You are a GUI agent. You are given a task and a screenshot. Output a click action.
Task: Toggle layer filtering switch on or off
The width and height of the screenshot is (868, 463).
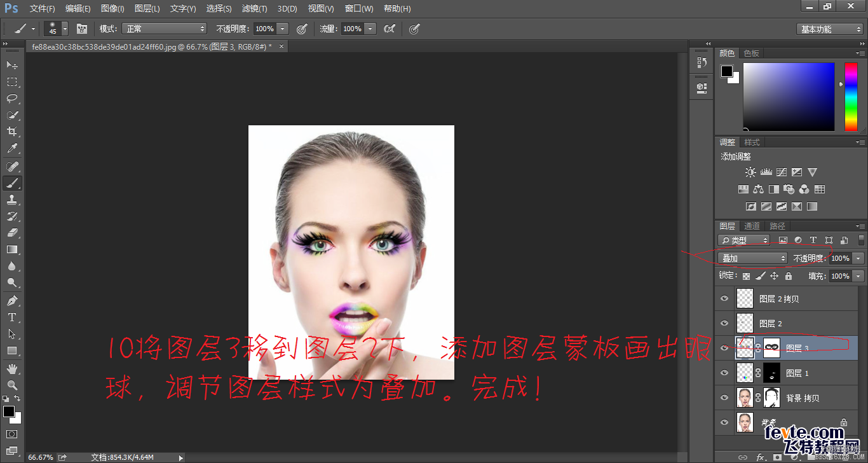pos(861,240)
